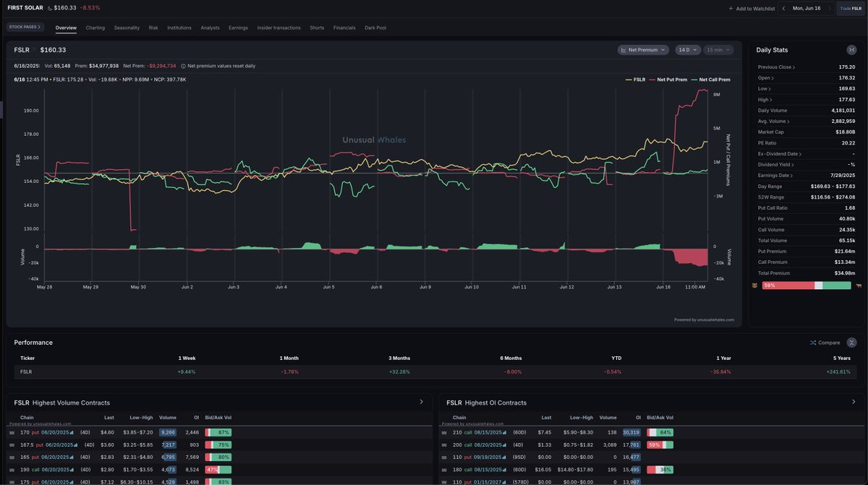Open the Net Premium chart type dropdown

pos(644,50)
